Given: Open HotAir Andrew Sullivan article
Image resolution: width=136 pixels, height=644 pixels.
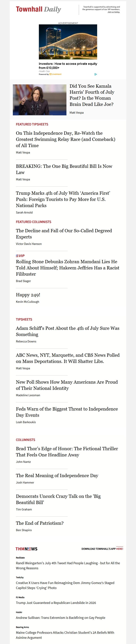Looking at the screenshot, I should click(60, 617).
